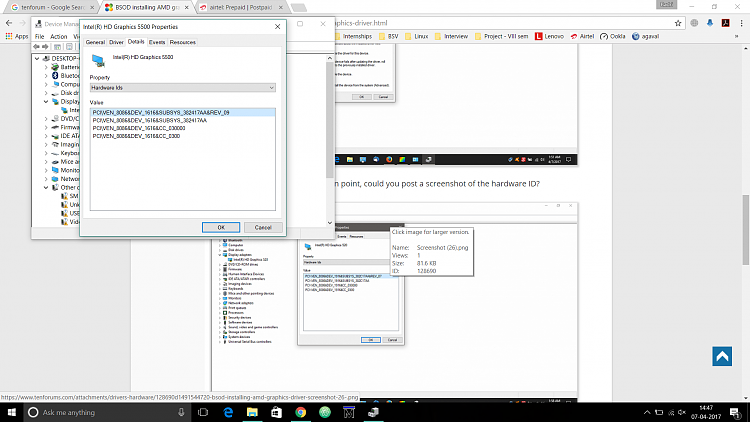Collapse the DESKTOP root node
Image resolution: width=750 pixels, height=422 pixels.
[37, 58]
